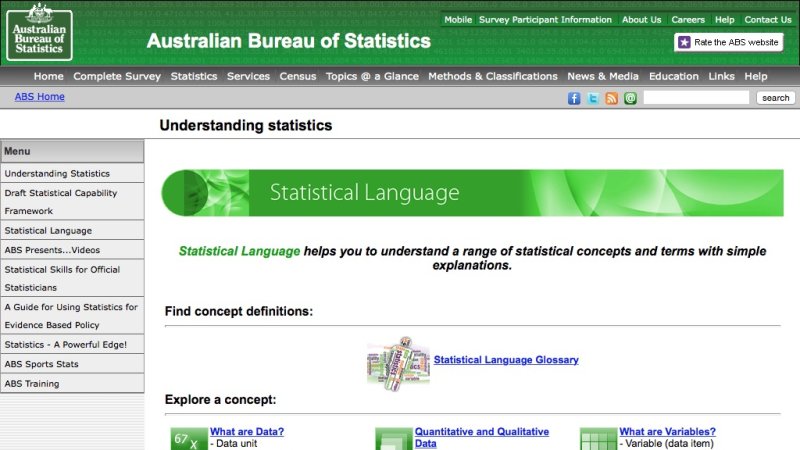Click the Statistical Language banner image

[x=472, y=193]
